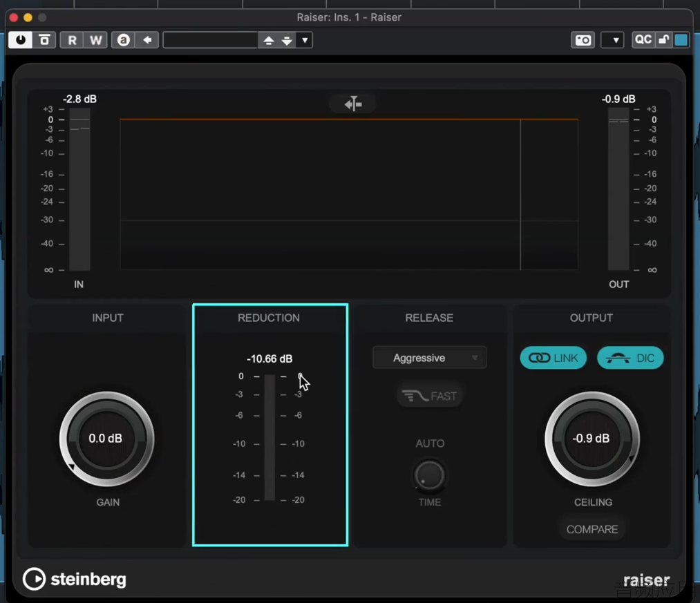Enable Read automation (R) button
The height and width of the screenshot is (603, 700).
(72, 40)
